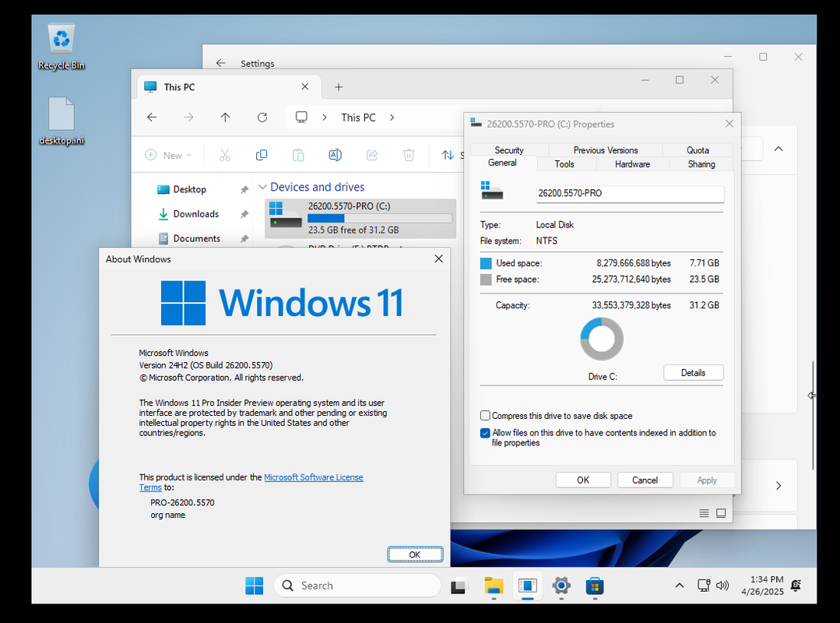The width and height of the screenshot is (840, 623).
Task: Click the monitor icon in address bar
Action: (x=301, y=118)
